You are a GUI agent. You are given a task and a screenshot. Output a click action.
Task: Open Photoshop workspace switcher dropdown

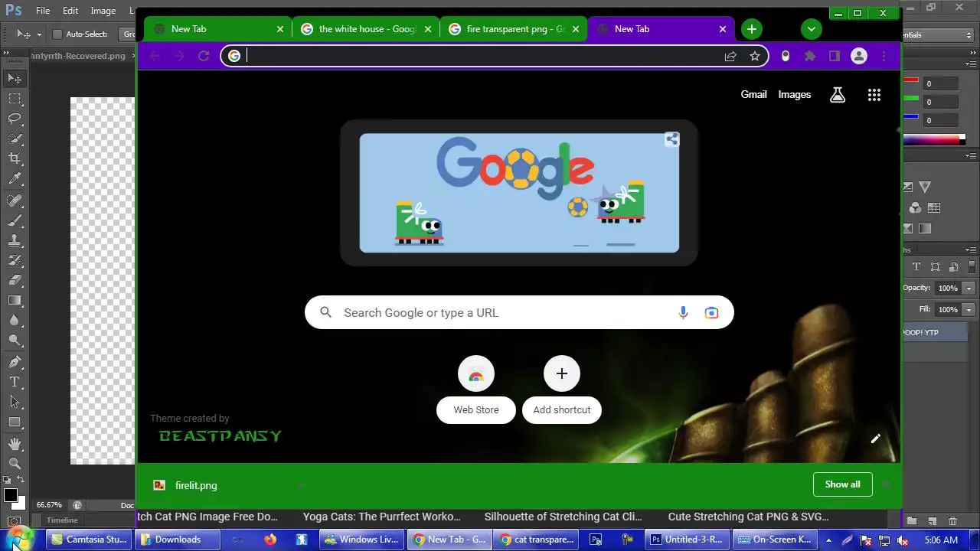(x=969, y=34)
